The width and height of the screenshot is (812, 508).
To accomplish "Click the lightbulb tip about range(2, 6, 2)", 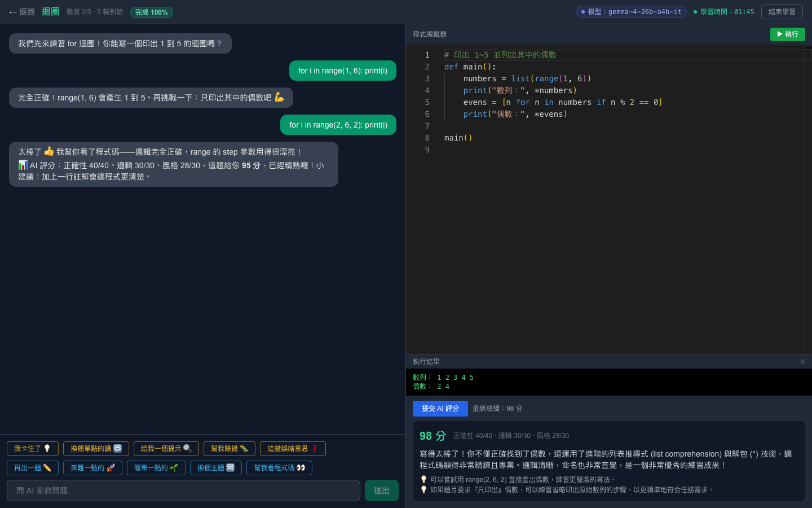I will [519, 480].
